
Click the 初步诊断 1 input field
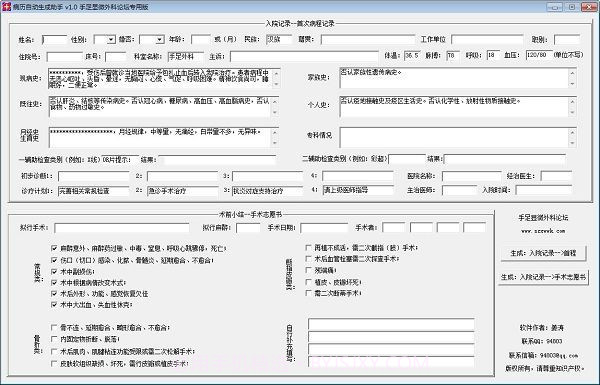pyautogui.click(x=94, y=176)
